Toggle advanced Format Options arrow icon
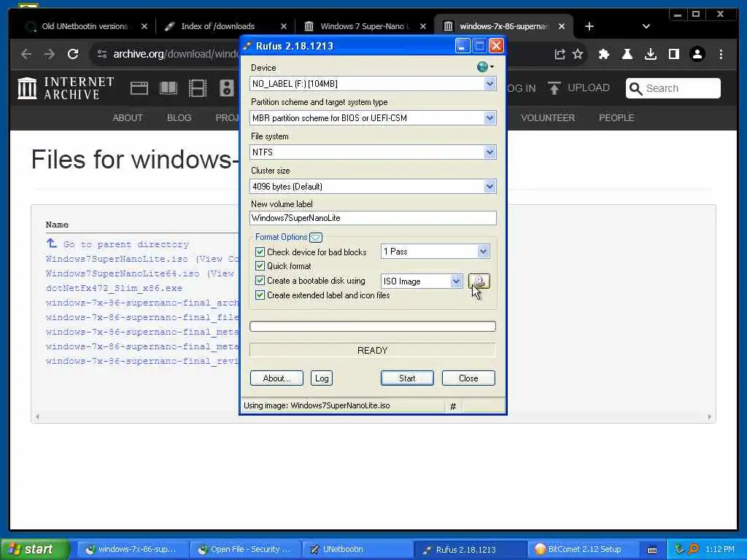The width and height of the screenshot is (747, 560). [316, 237]
